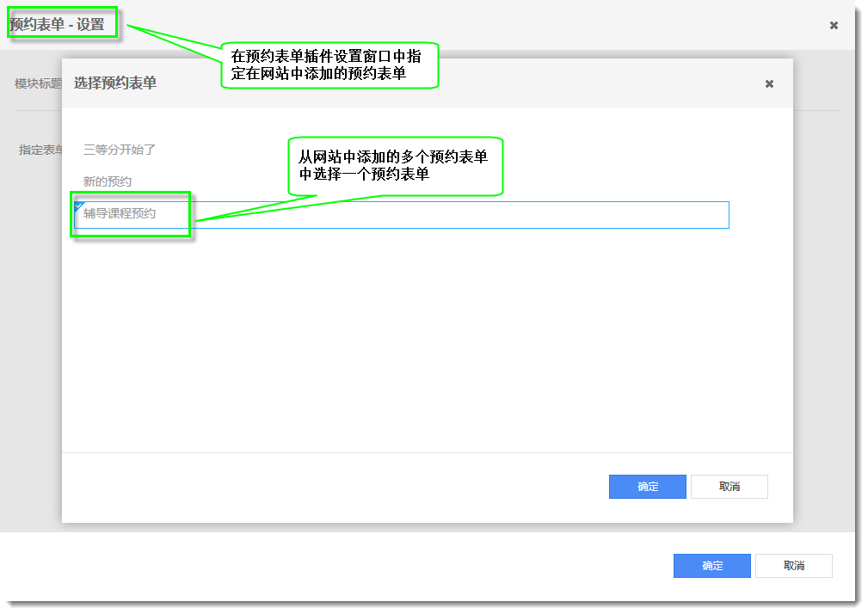
Task: Click the callout about 在预约表单插件设置窗口中指定
Action: (x=329, y=65)
